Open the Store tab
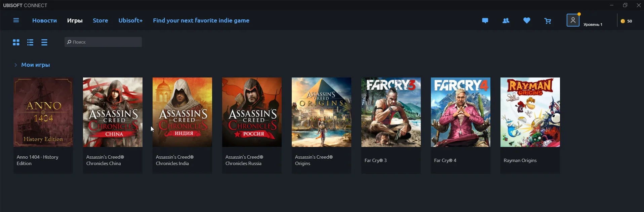This screenshot has width=644, height=212. tap(100, 20)
